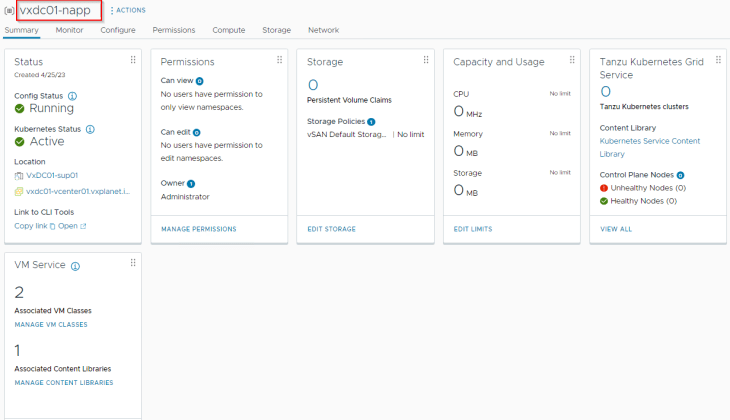Viewport: 730px width, 420px height.
Task: Click the Administrator owner text
Action: 185,197
